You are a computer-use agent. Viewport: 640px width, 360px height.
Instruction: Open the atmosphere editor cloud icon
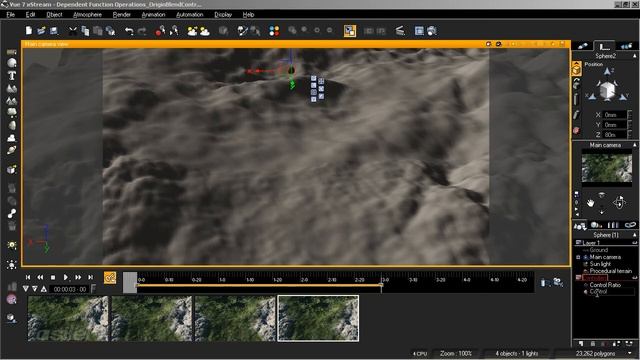204,31
